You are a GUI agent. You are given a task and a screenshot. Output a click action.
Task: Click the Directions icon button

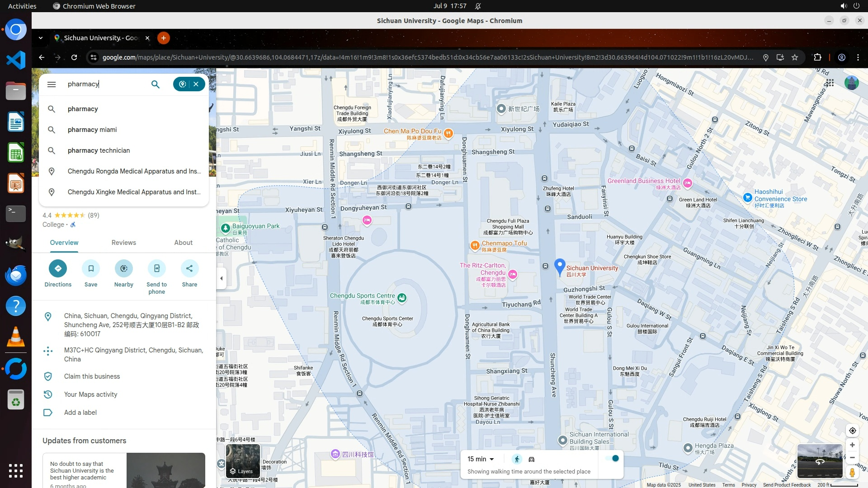pyautogui.click(x=58, y=268)
